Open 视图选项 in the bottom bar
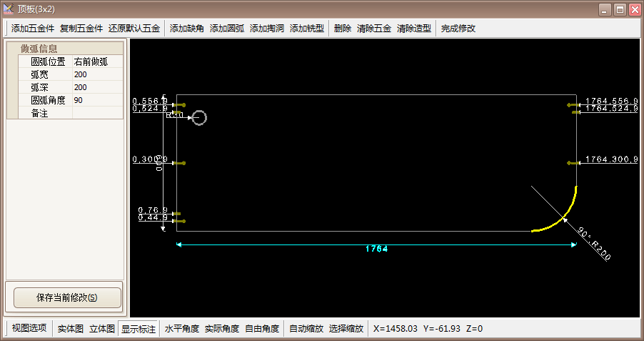This screenshot has width=644, height=341. pyautogui.click(x=29, y=328)
